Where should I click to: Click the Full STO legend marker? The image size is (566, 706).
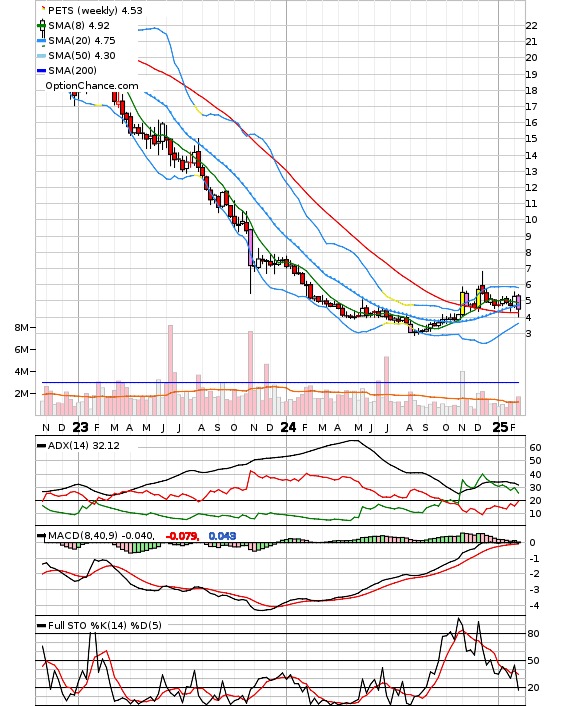coord(41,625)
